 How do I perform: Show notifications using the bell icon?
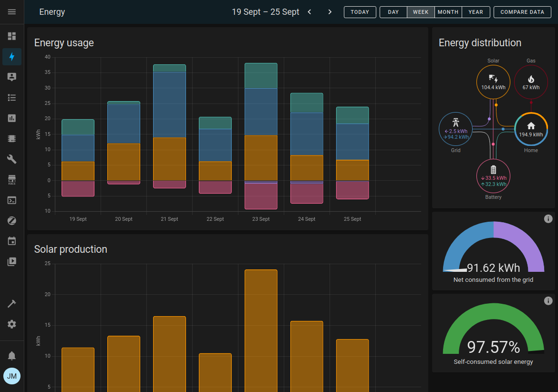[12, 356]
